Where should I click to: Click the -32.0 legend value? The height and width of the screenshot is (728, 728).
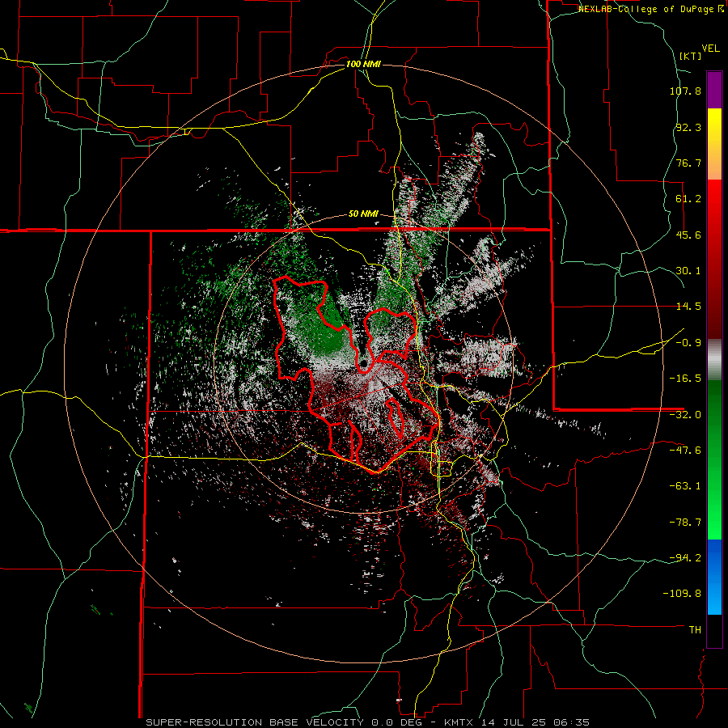[685, 415]
